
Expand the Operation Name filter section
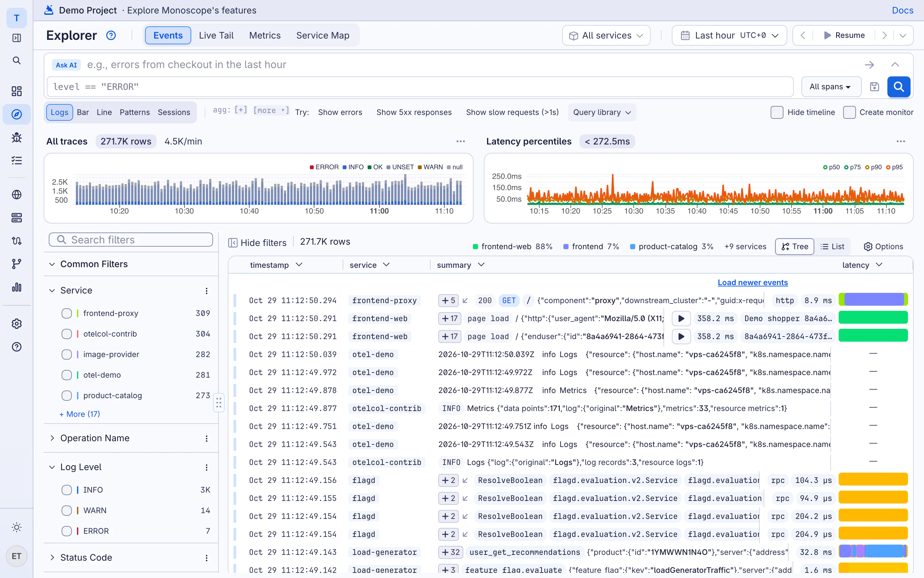point(52,438)
